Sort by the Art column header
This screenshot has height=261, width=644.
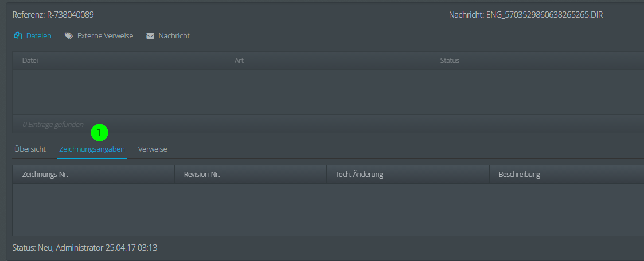328,61
